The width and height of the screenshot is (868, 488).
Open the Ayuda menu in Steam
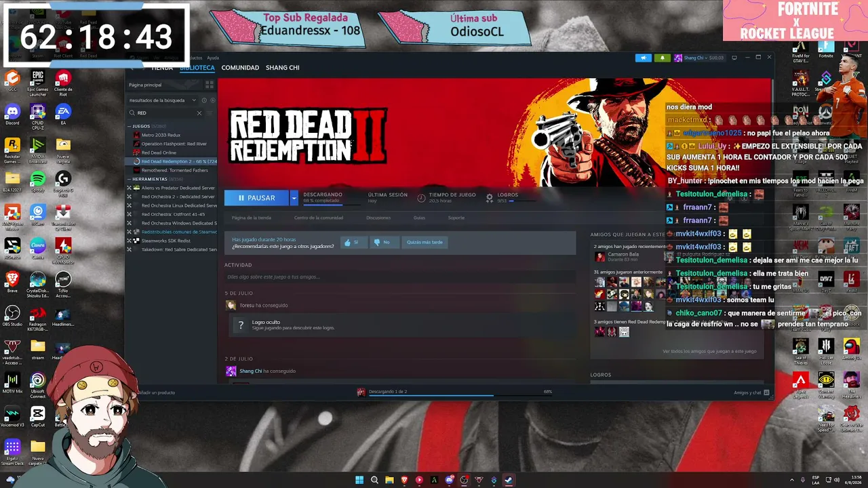click(x=213, y=58)
